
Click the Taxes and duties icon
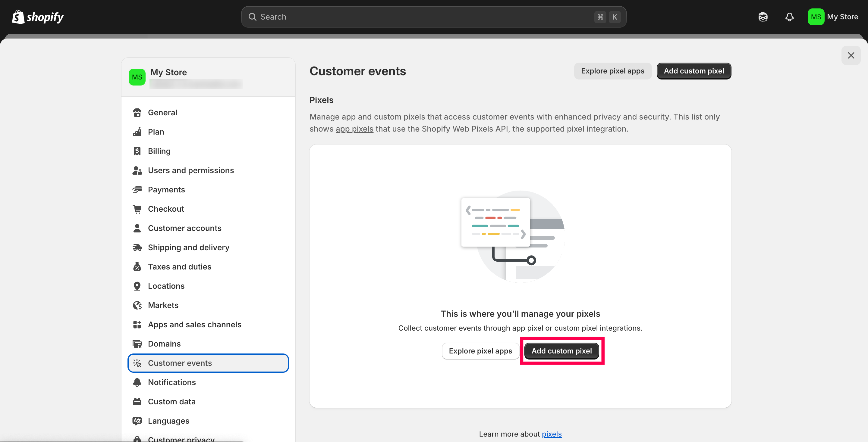click(137, 267)
